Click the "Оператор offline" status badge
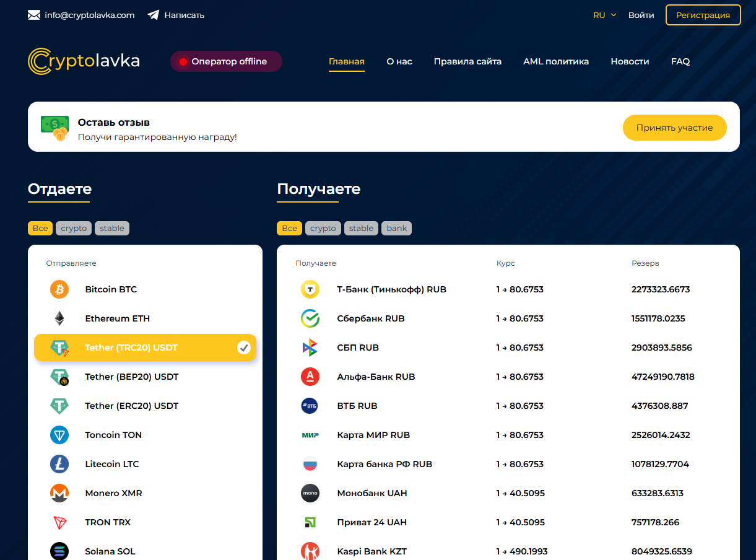The height and width of the screenshot is (560, 756). pos(226,61)
